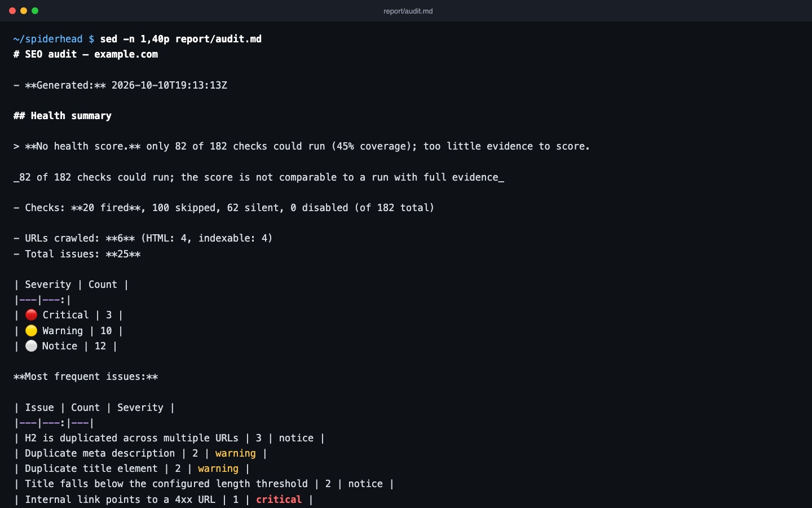This screenshot has height=508, width=812.
Task: Click the italic line starting "_82 of 182 checks"
Action: click(259, 177)
